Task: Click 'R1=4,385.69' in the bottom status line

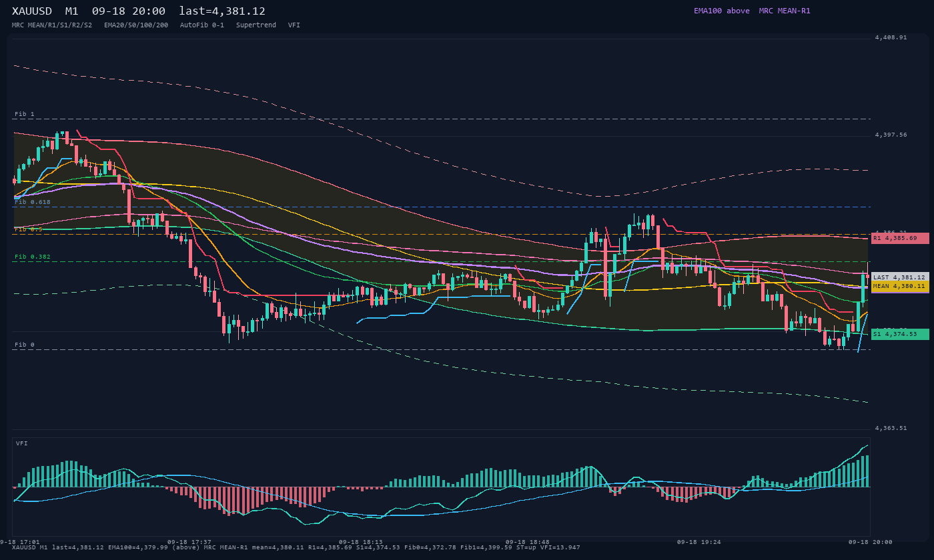Action: pos(330,547)
